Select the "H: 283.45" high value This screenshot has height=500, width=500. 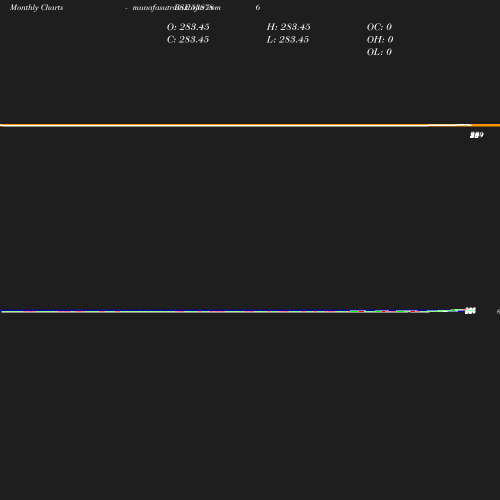coord(288,27)
